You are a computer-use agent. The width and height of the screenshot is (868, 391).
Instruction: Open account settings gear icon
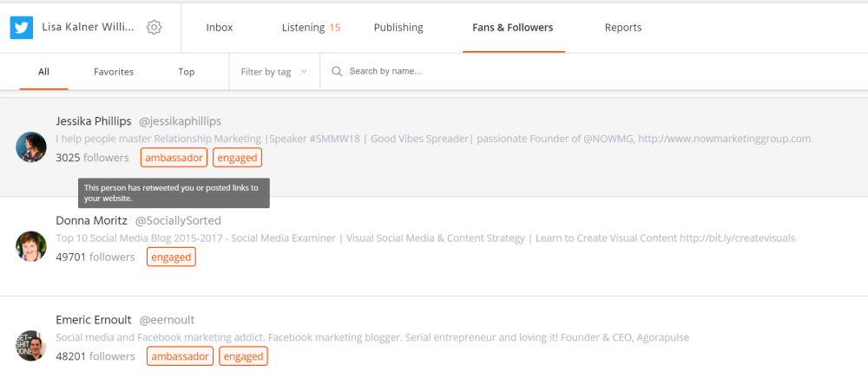tap(154, 27)
